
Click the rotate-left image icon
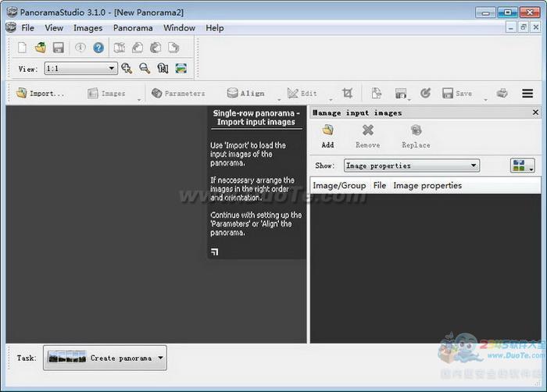(x=138, y=48)
